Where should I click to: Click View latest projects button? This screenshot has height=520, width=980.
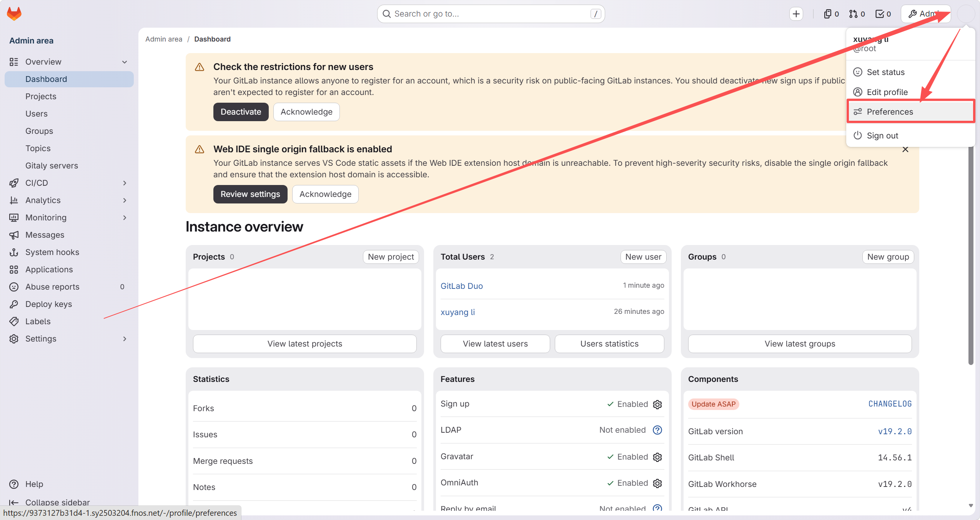[x=305, y=344]
